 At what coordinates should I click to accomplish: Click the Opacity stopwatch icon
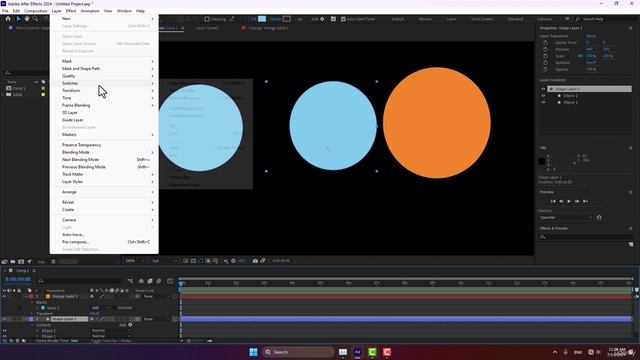coord(545,69)
